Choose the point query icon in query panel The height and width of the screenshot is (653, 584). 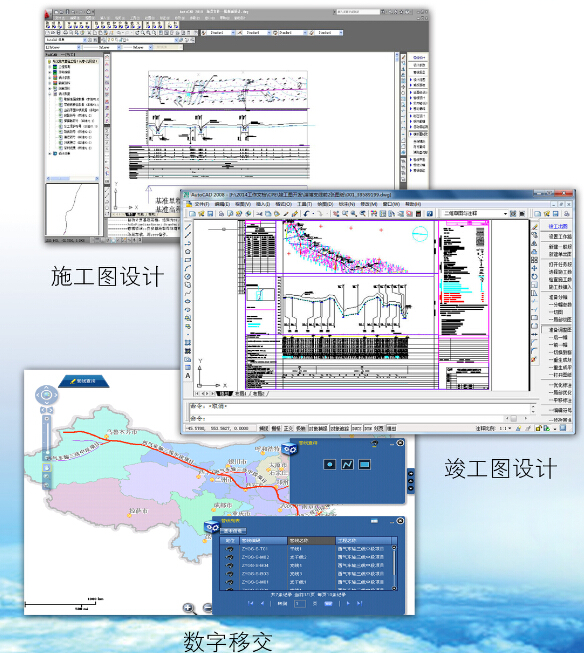329,464
